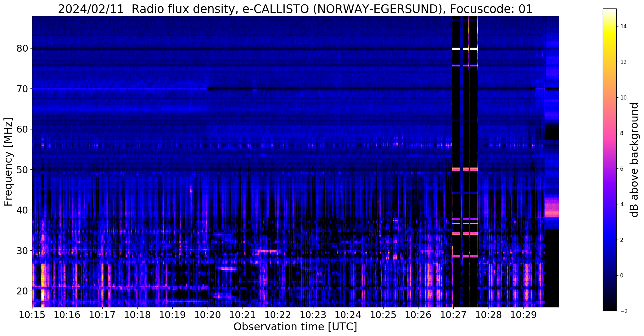Click the 50 MHz frequency tick label
This screenshot has width=644, height=336.
click(x=22, y=170)
